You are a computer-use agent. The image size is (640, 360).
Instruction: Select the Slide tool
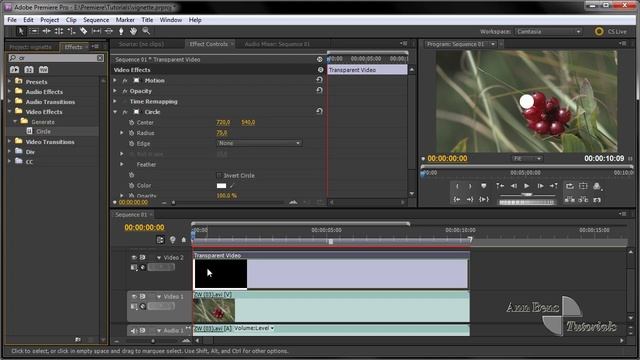click(109, 31)
